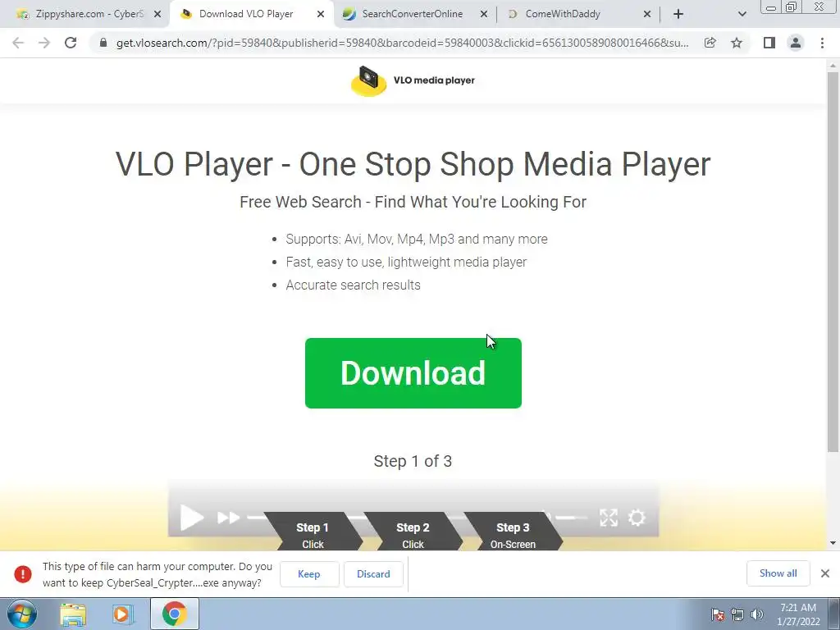Click the browser back arrow
Viewport: 840px width, 630px height.
point(18,43)
